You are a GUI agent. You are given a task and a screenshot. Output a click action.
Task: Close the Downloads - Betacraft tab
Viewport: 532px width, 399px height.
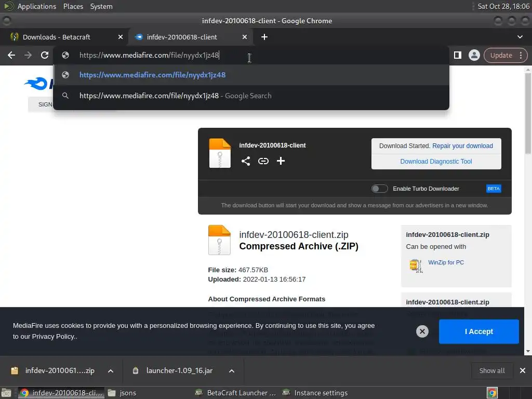[120, 37]
